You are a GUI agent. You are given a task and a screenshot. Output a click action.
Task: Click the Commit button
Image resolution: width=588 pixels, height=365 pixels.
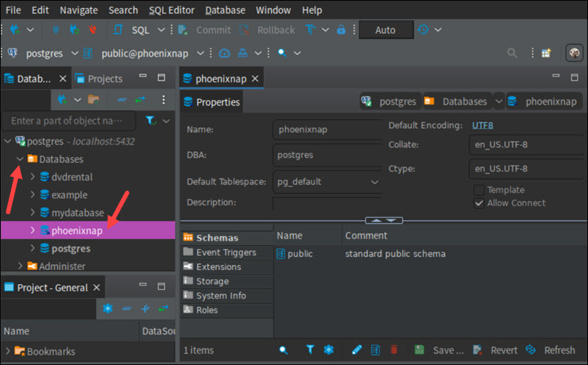204,30
